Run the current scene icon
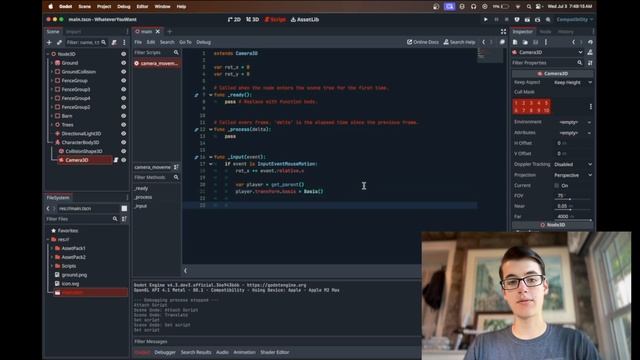The height and width of the screenshot is (360, 640). 527,19
